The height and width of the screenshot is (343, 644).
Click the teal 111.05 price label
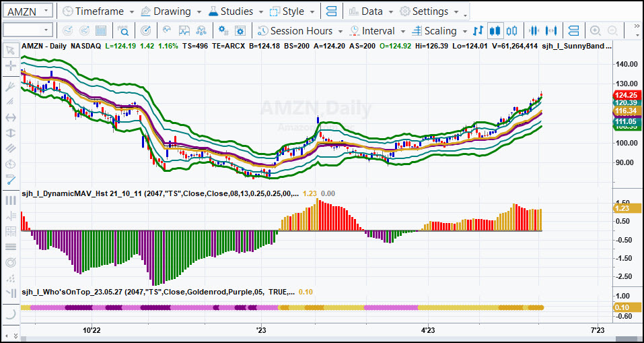point(626,121)
